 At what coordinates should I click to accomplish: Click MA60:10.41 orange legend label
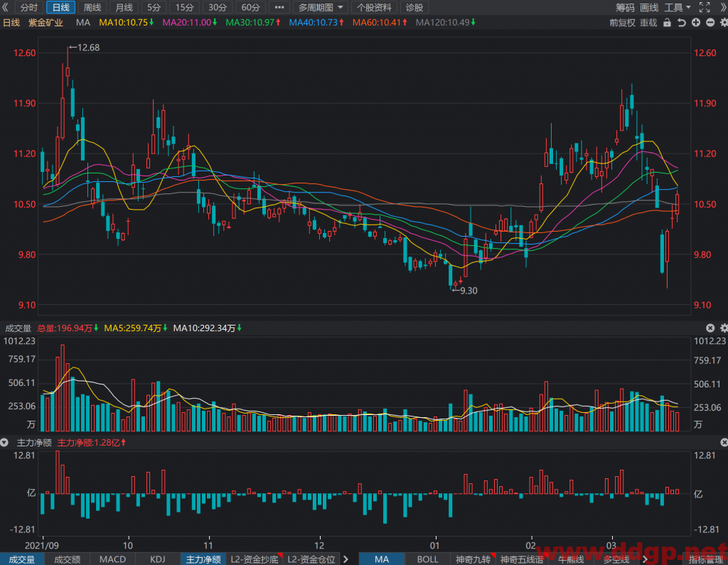point(380,22)
